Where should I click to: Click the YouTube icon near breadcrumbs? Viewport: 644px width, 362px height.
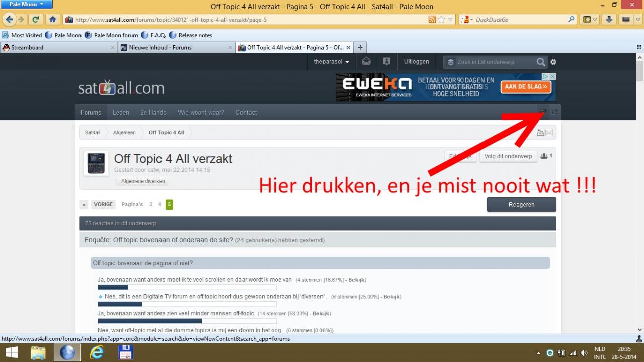pyautogui.click(x=541, y=133)
